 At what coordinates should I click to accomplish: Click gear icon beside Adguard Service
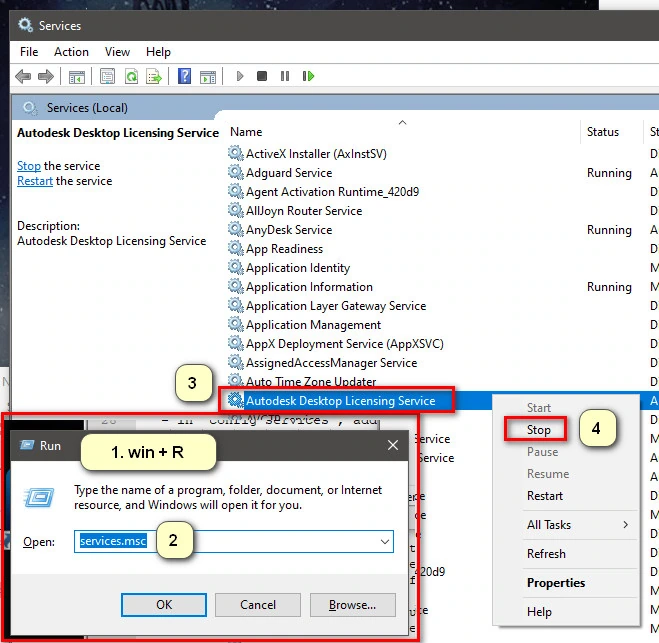[x=236, y=172]
